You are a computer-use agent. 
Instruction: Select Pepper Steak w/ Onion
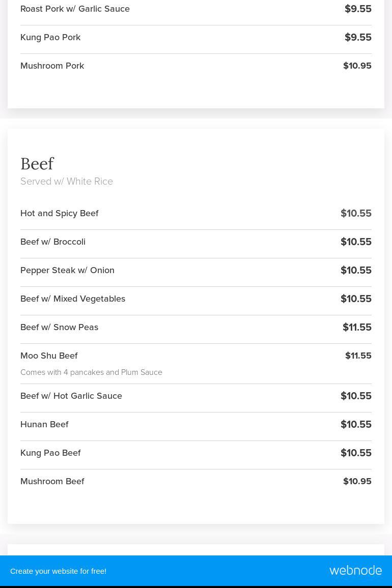click(67, 270)
